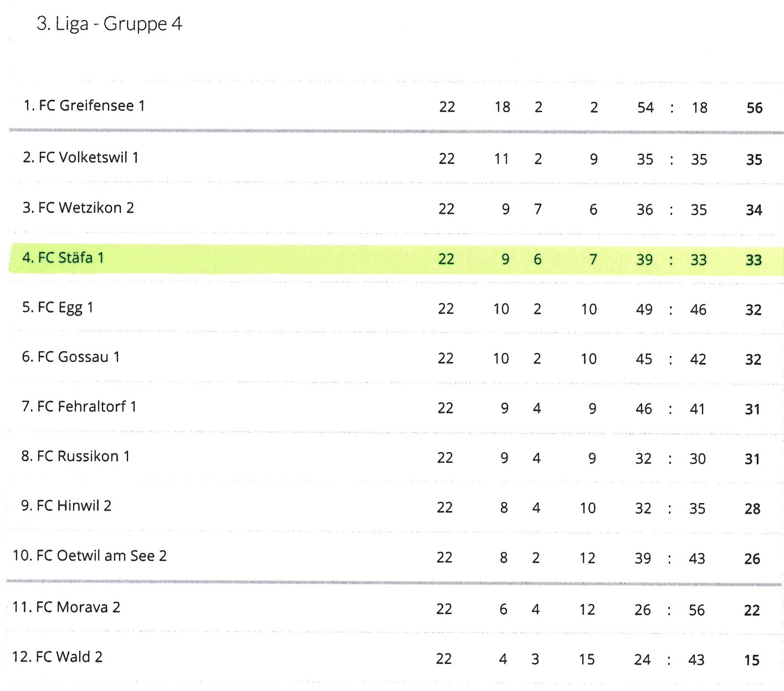Click FC Stäfa's 33 points total
The width and height of the screenshot is (784, 691).
tap(754, 260)
